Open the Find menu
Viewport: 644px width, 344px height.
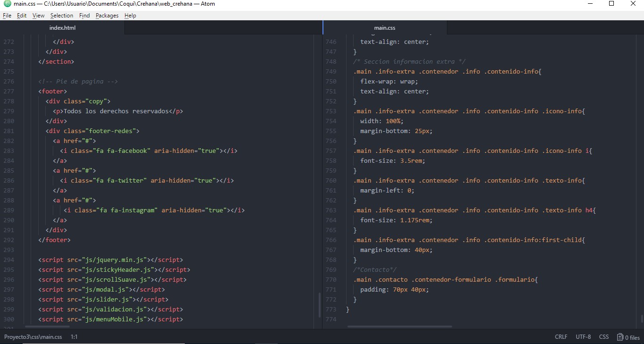(84, 16)
